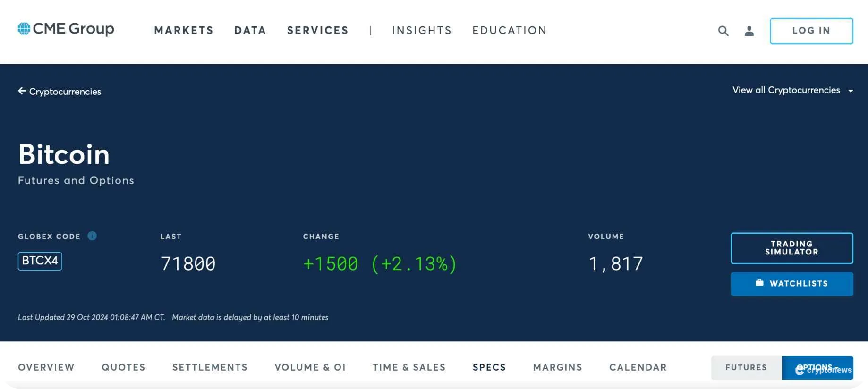Image resolution: width=868 pixels, height=389 pixels.
Task: Select the Options toggle
Action: coord(817,367)
